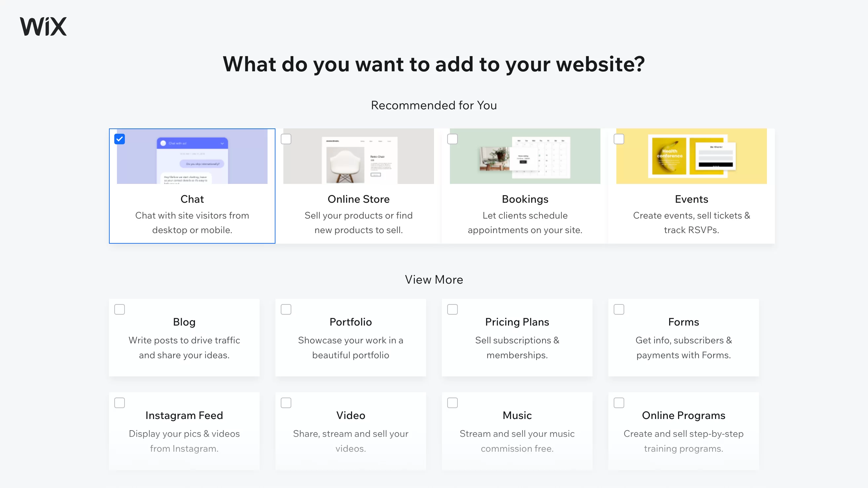Select the Instagram Feed feature icon

point(119,403)
